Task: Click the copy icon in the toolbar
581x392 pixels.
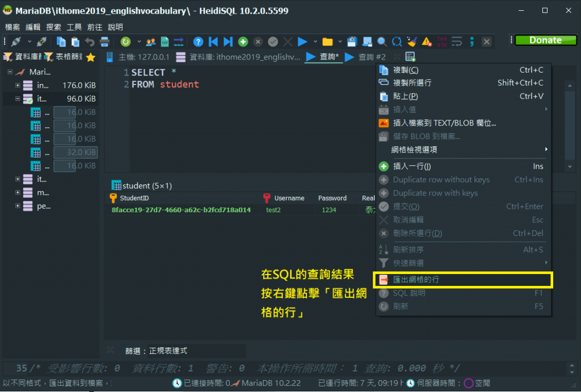Action: click(61, 41)
